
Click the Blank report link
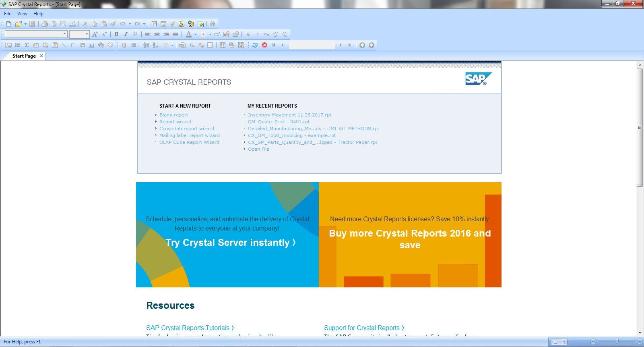[x=173, y=115]
